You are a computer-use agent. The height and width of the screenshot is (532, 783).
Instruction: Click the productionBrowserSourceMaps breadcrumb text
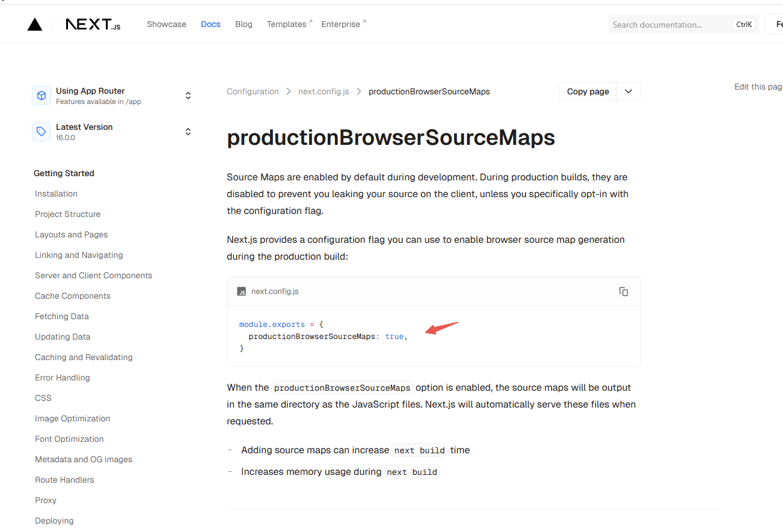point(429,91)
